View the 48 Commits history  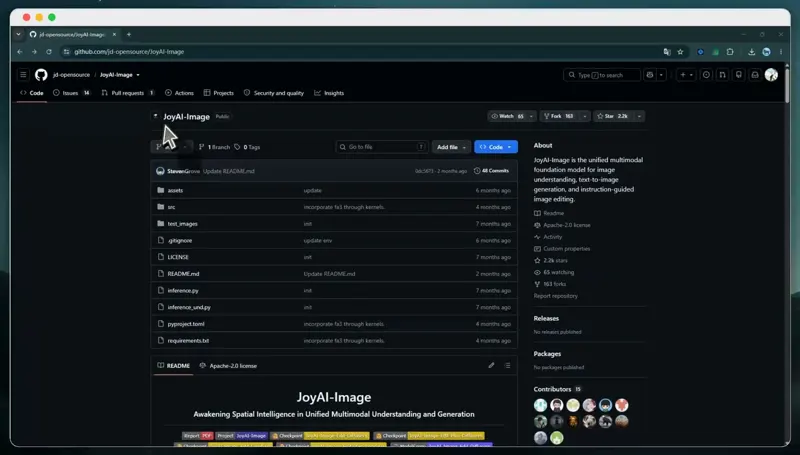pyautogui.click(x=491, y=171)
